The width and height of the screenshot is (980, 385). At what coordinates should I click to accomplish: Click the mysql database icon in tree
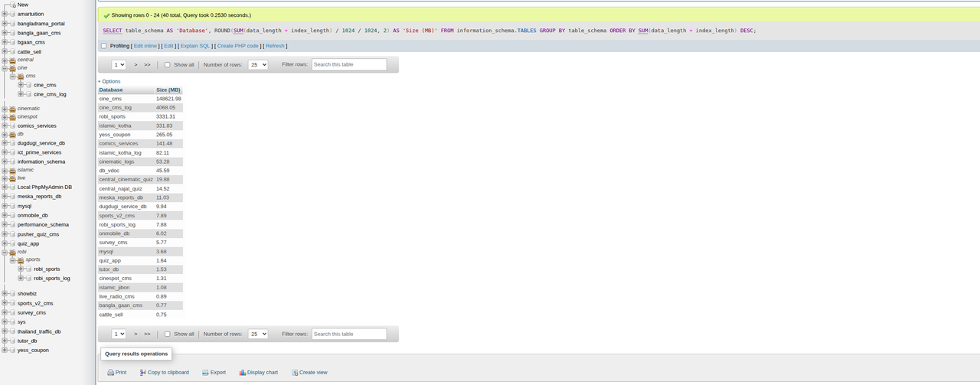pos(12,206)
